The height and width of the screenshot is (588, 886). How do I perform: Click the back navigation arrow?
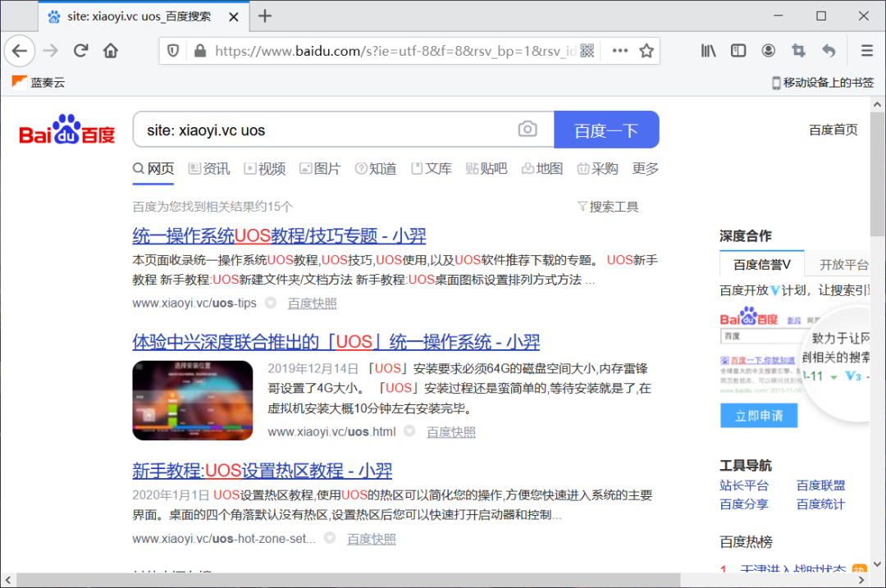pos(20,51)
